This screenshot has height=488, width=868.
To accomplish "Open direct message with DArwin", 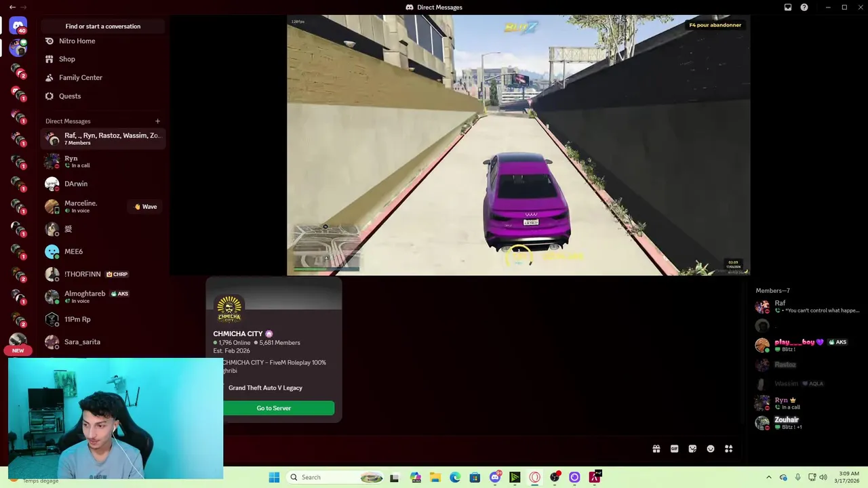I will coord(102,184).
